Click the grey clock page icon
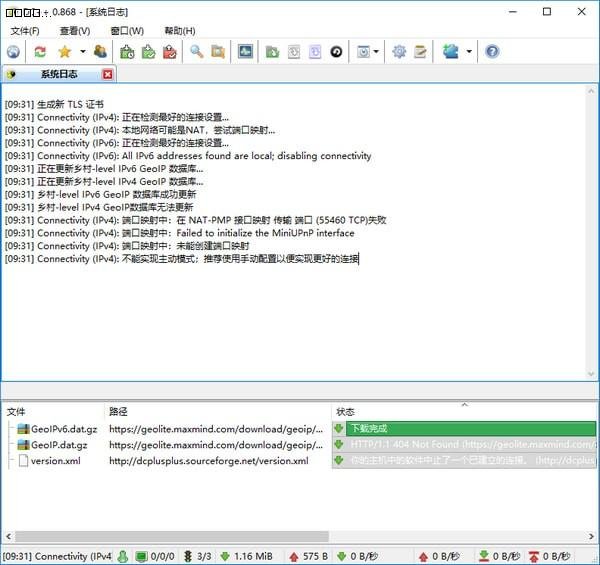 [293, 52]
